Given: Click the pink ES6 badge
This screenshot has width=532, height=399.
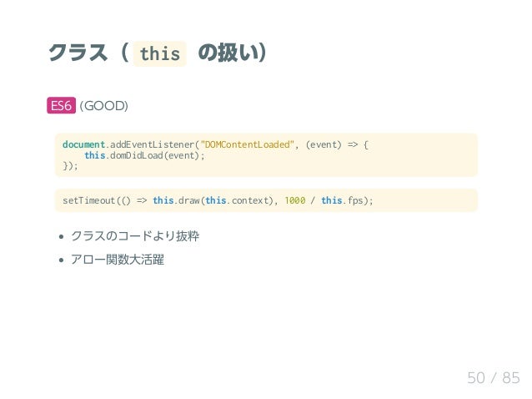Looking at the screenshot, I should click(61, 105).
